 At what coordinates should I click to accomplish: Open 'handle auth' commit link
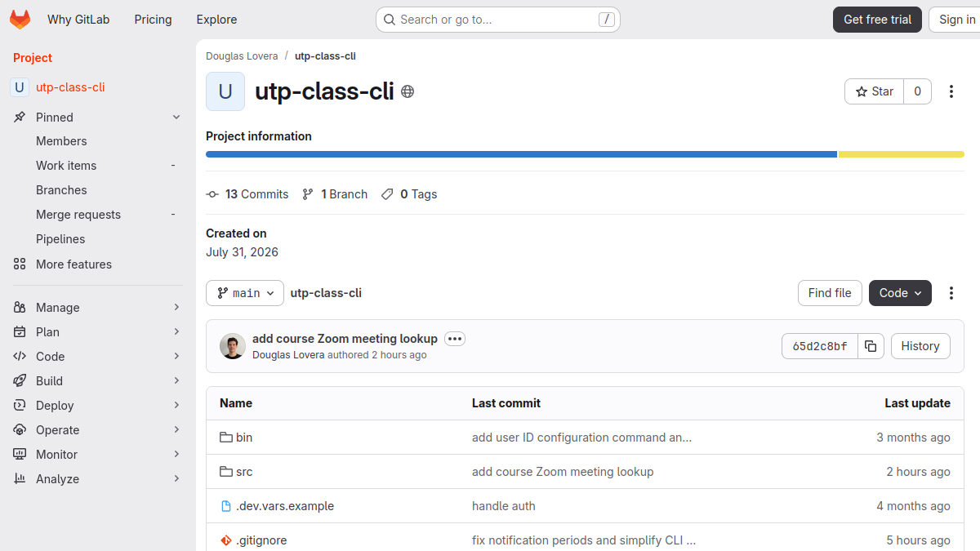[504, 506]
